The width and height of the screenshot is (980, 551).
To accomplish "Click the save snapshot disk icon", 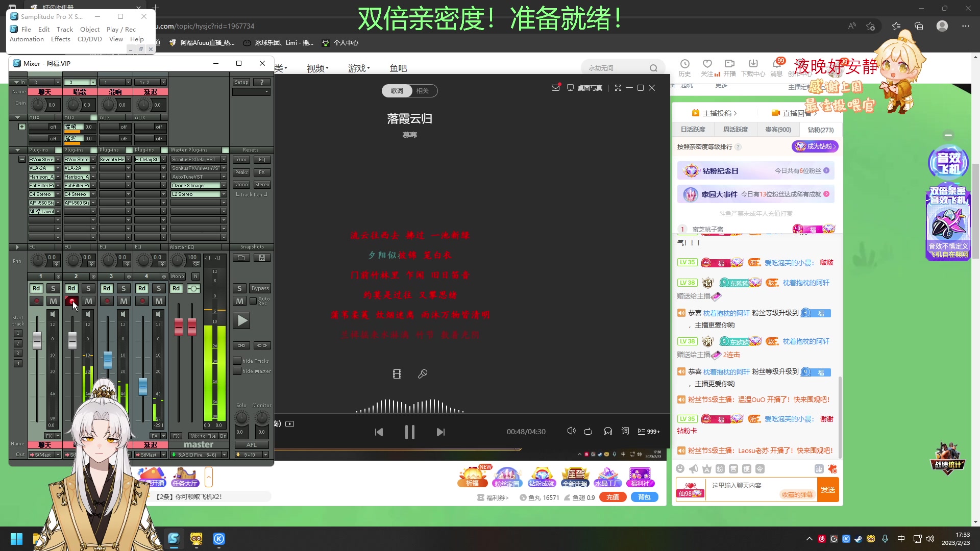I will (262, 258).
